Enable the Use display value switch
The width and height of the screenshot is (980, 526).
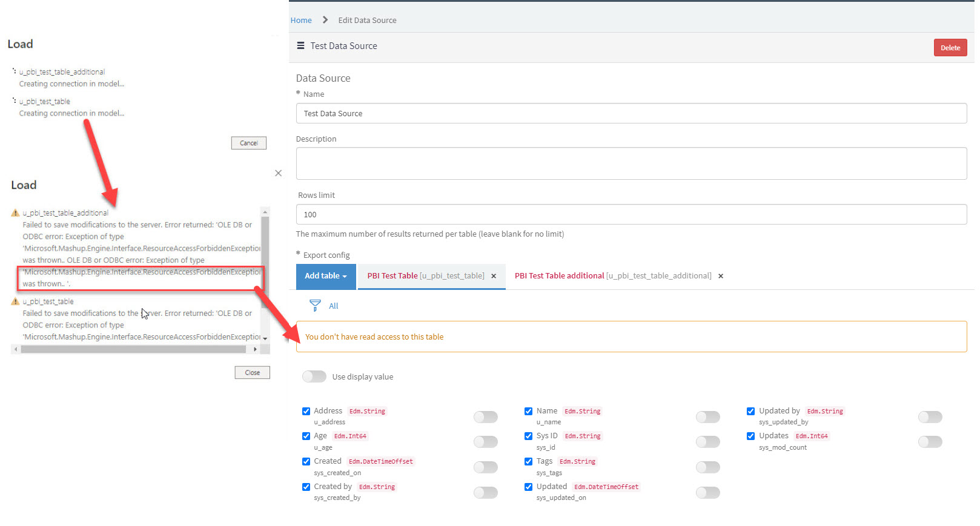point(314,376)
